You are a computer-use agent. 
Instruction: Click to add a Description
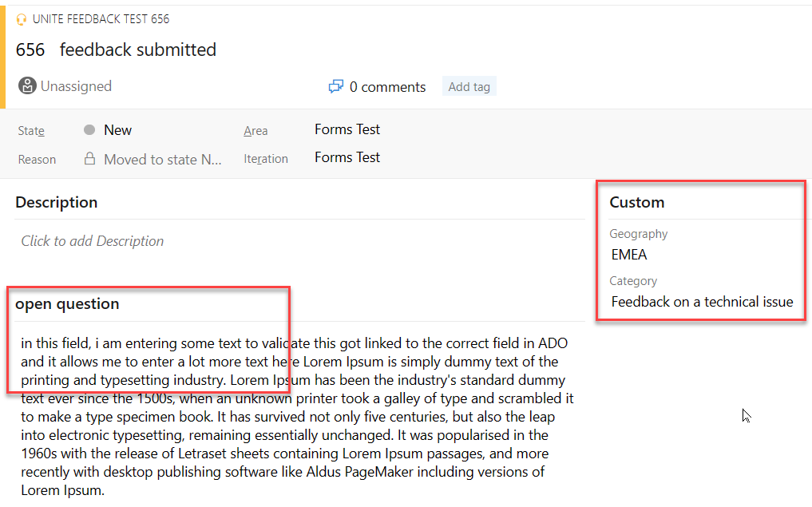tap(92, 240)
